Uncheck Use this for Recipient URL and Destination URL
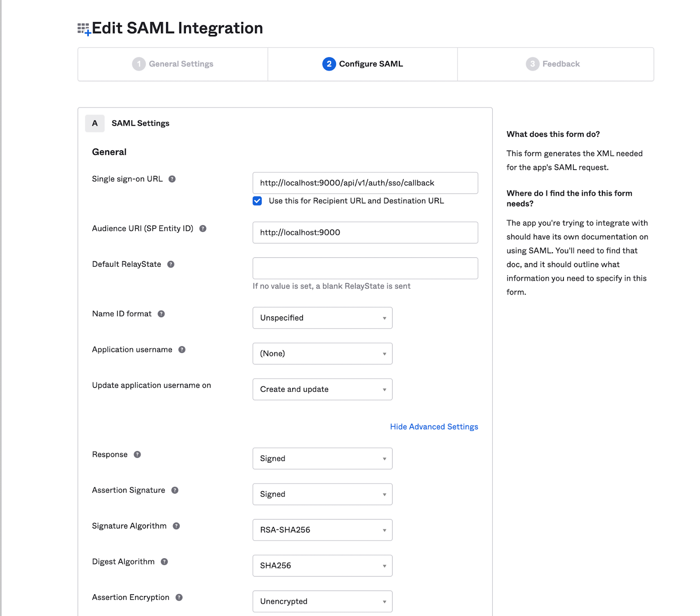Image resolution: width=700 pixels, height=616 pixels. (257, 201)
